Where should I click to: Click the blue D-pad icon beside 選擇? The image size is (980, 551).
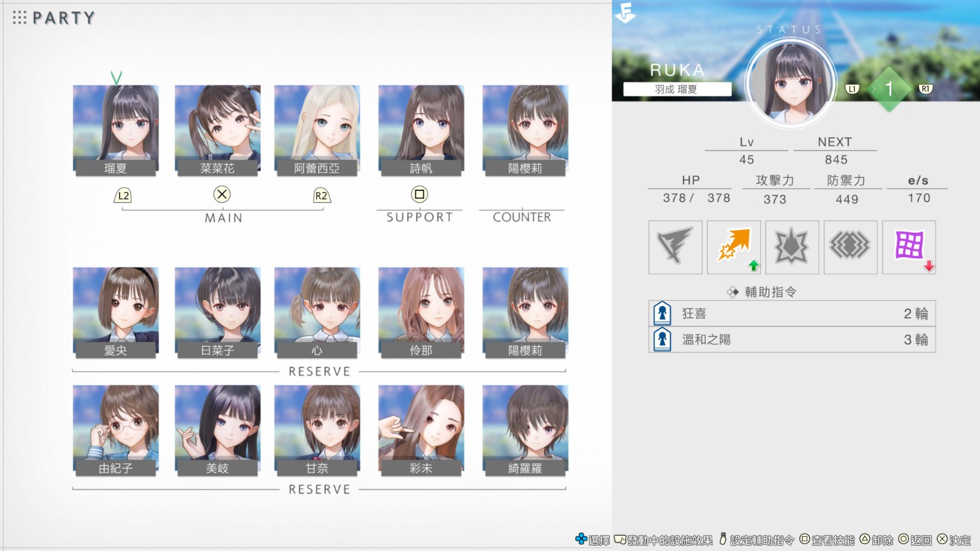[x=581, y=540]
